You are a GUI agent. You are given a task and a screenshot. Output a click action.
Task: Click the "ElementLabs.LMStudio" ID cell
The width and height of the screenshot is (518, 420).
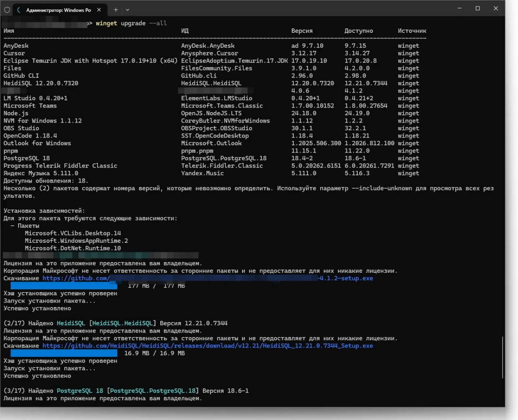pos(217,98)
